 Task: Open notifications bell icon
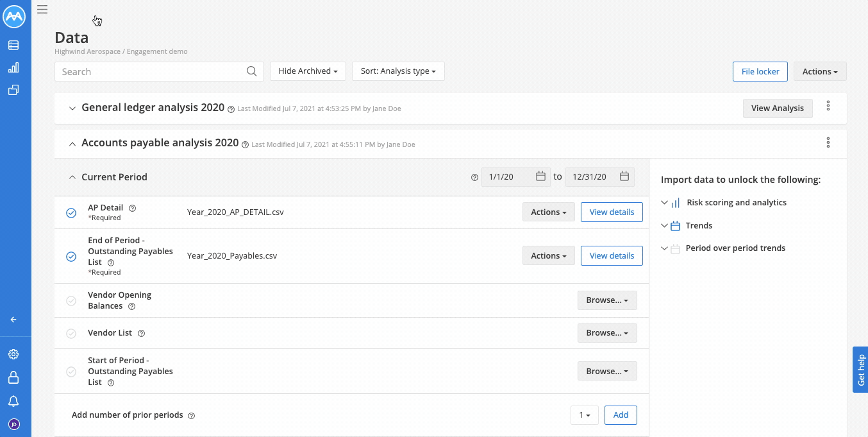[13, 401]
